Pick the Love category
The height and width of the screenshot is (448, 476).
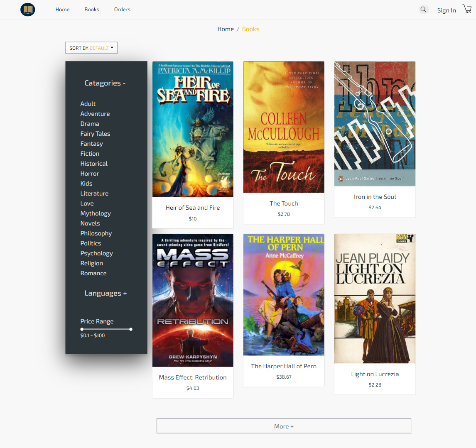coord(87,204)
